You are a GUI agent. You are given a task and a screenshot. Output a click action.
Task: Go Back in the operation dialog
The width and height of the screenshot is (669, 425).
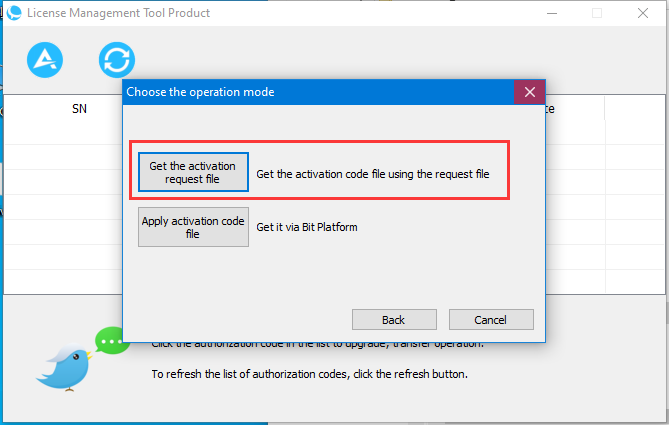394,320
